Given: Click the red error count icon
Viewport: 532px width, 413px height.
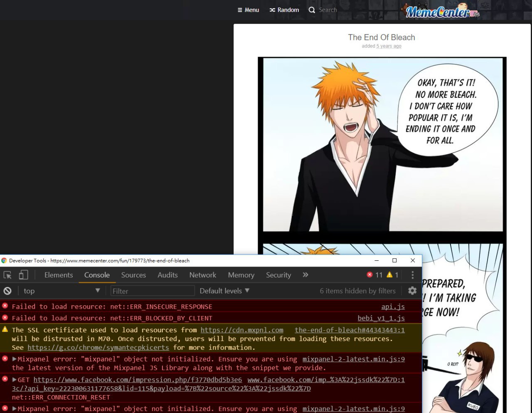Looking at the screenshot, I should click(369, 275).
